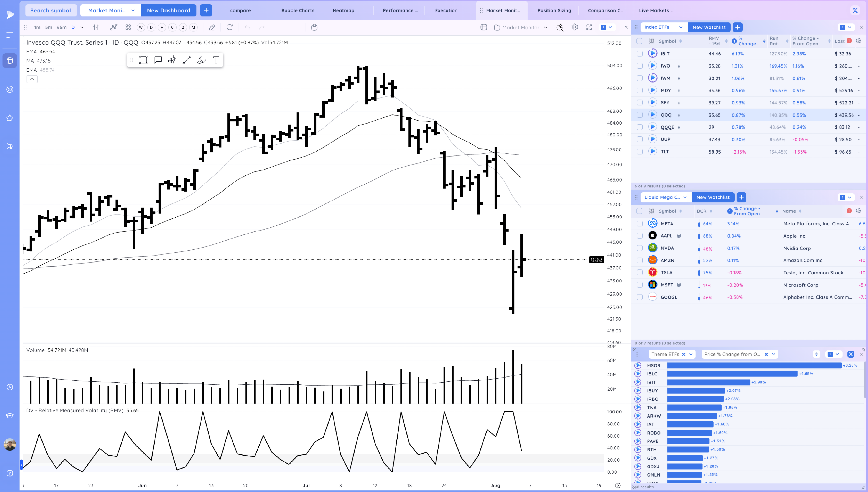Click the indicators icon in chart toolbar
The width and height of the screenshot is (868, 492).
tap(114, 27)
